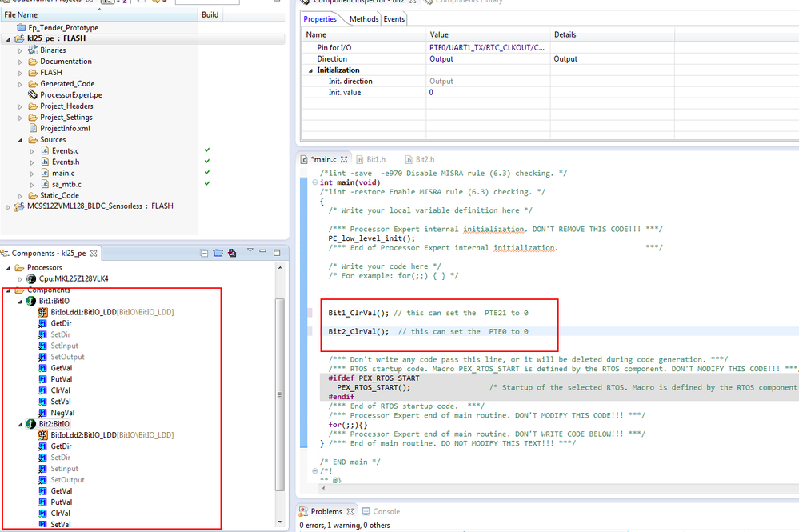The height and width of the screenshot is (532, 799).
Task: Toggle the build checkmark for Events.h
Action: click(207, 161)
